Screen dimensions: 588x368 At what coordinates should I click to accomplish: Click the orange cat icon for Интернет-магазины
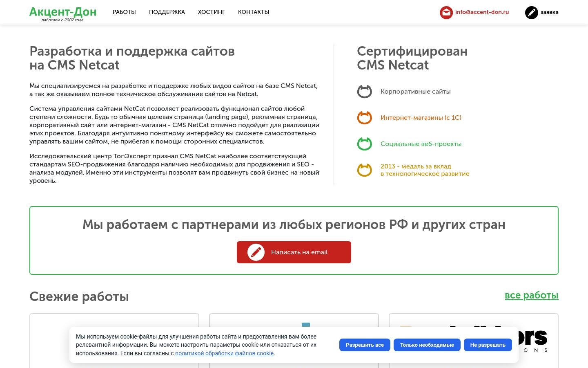coord(365,118)
